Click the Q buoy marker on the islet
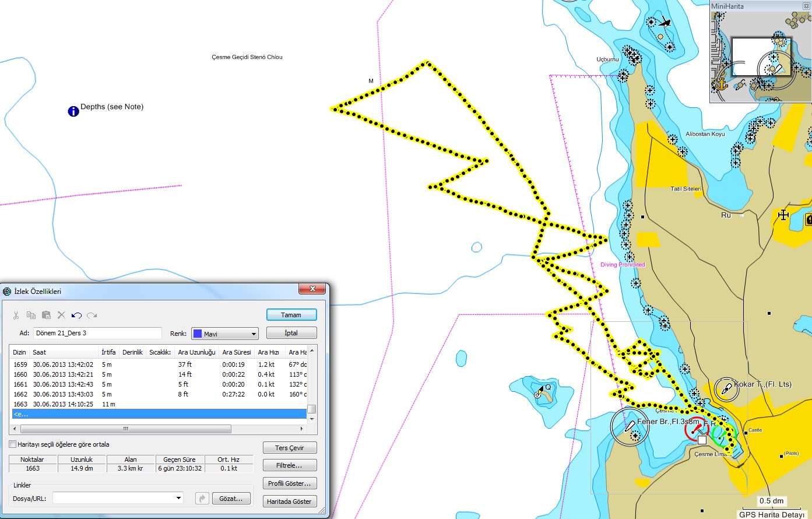812x519 pixels. (540, 391)
